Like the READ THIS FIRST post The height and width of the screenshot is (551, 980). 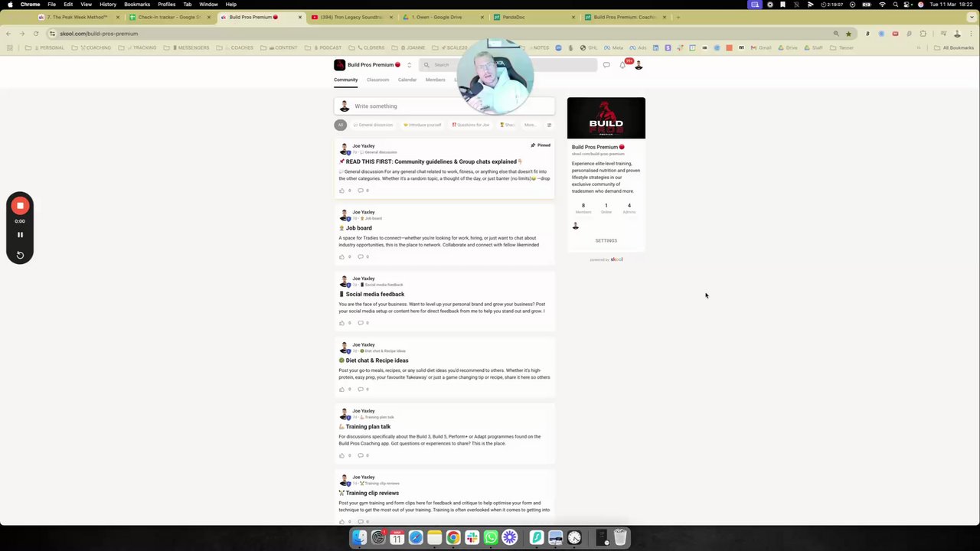pyautogui.click(x=341, y=191)
